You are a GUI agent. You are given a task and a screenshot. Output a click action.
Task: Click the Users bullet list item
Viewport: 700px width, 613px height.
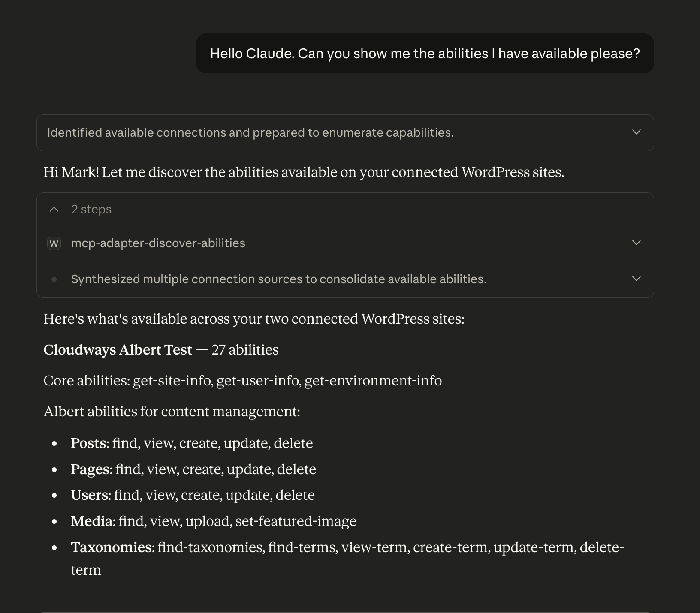coord(193,495)
